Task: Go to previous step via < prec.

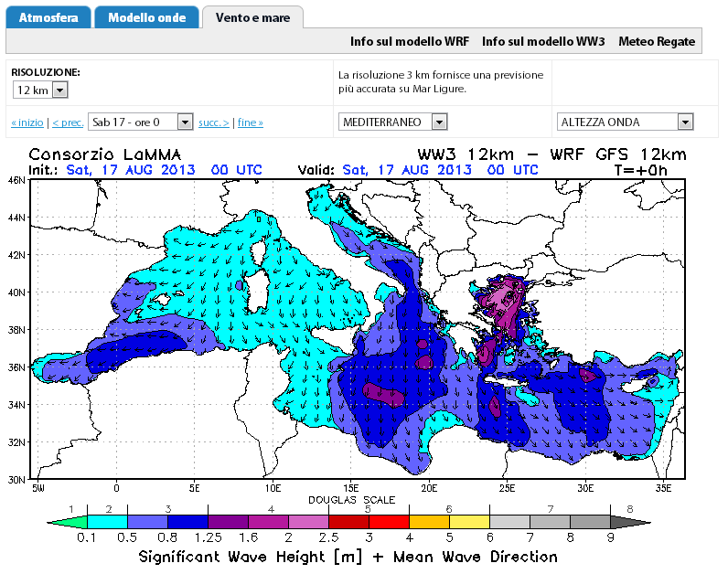Action: point(67,122)
